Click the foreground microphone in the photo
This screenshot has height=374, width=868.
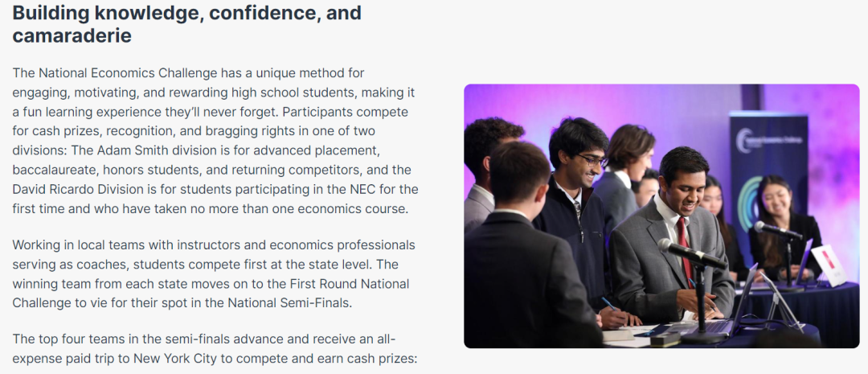pyautogui.click(x=691, y=254)
